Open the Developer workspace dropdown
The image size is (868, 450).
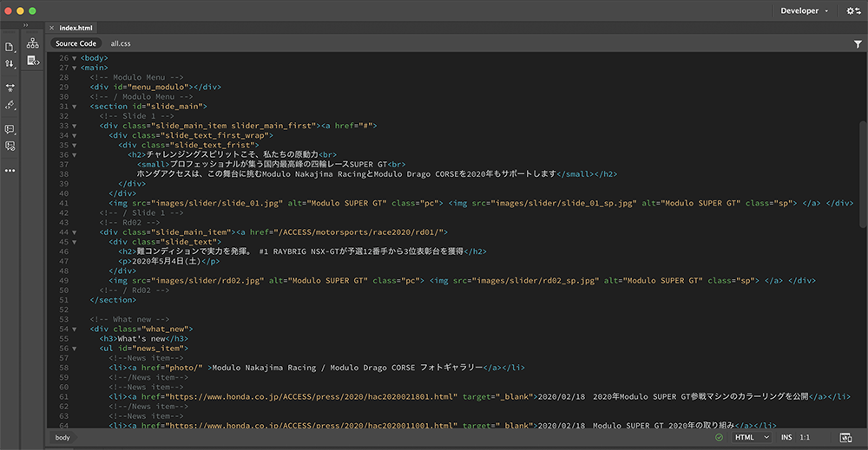click(805, 10)
